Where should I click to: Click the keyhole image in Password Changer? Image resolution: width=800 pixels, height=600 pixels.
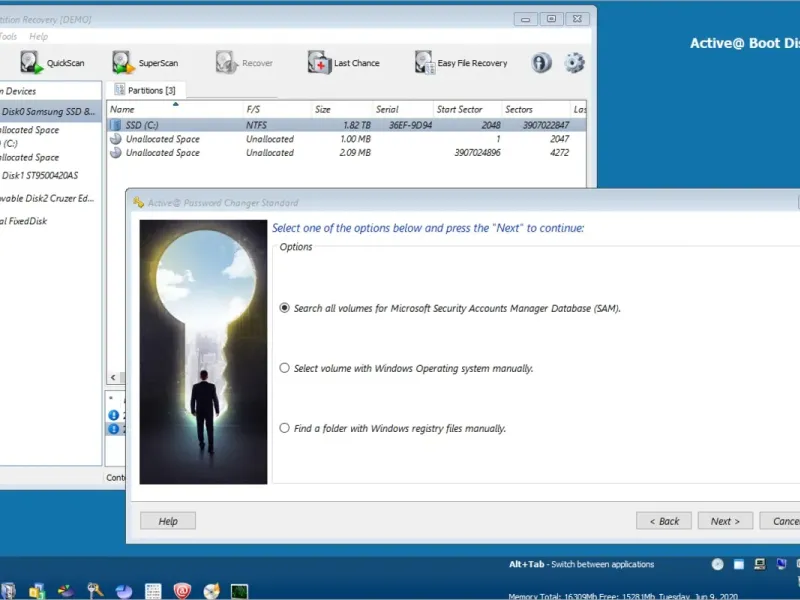coord(203,352)
